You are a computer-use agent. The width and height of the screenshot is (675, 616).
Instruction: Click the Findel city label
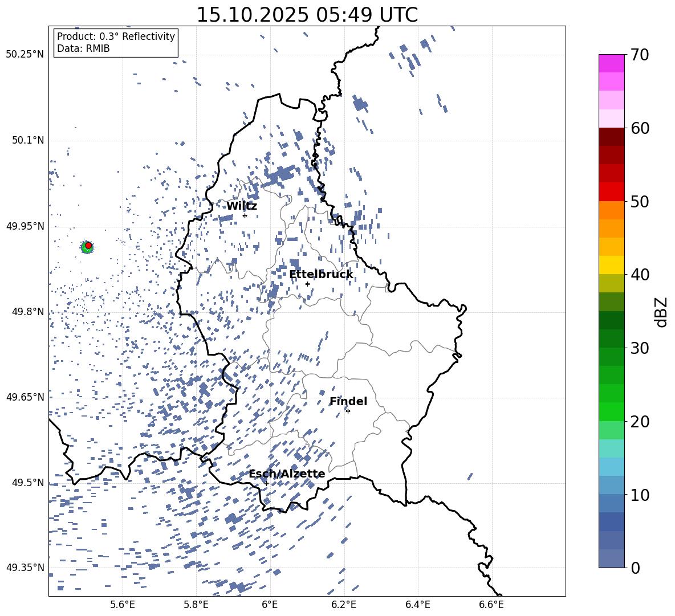348,401
